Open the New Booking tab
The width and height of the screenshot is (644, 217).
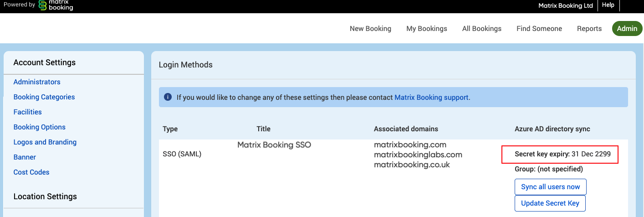(370, 29)
